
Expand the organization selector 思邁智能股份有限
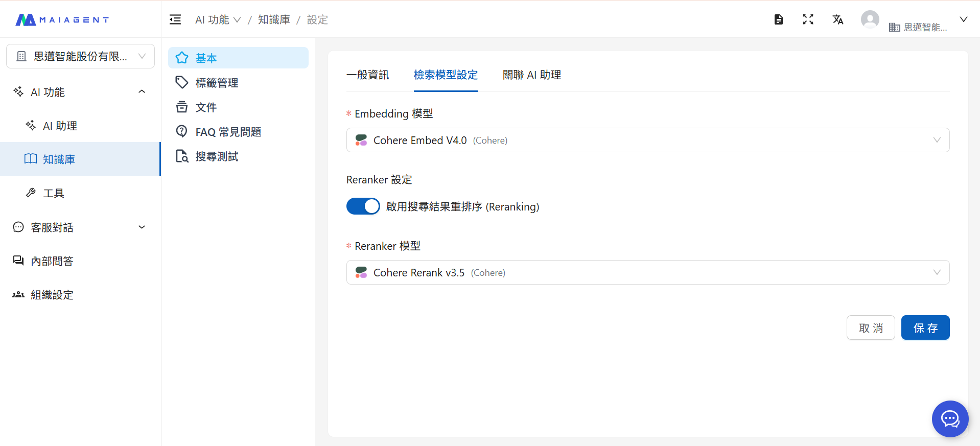coord(80,56)
